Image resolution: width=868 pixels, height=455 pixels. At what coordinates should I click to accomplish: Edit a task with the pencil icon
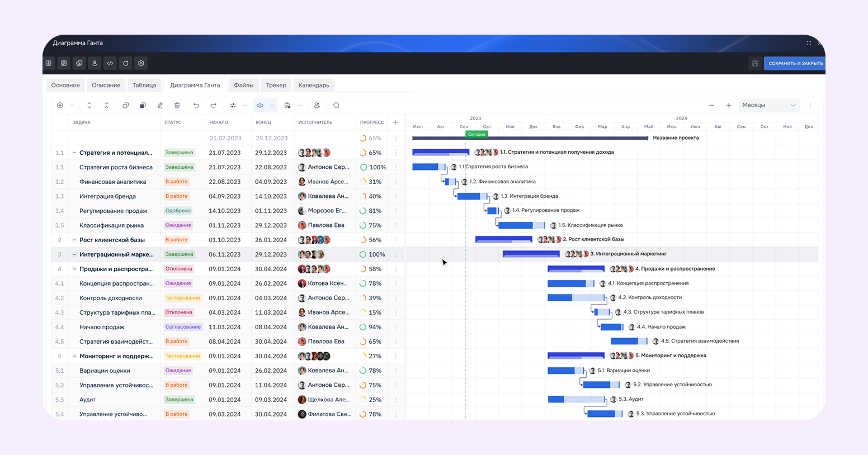pyautogui.click(x=160, y=105)
